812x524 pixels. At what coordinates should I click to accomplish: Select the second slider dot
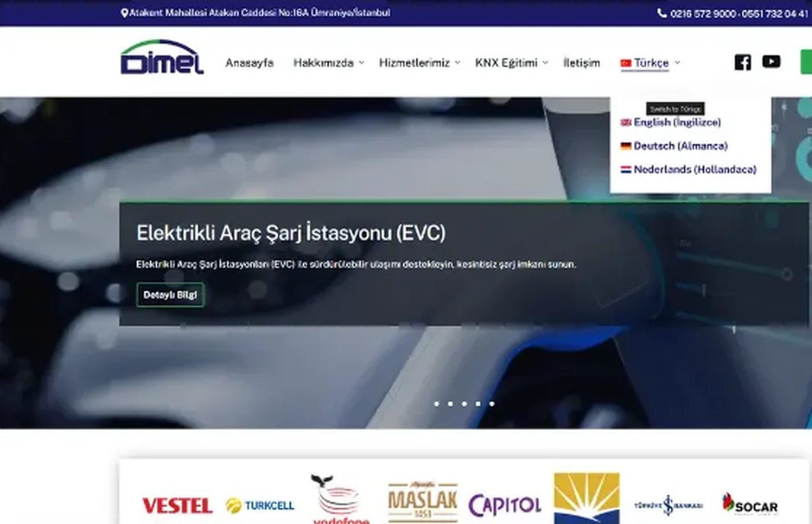click(x=450, y=404)
